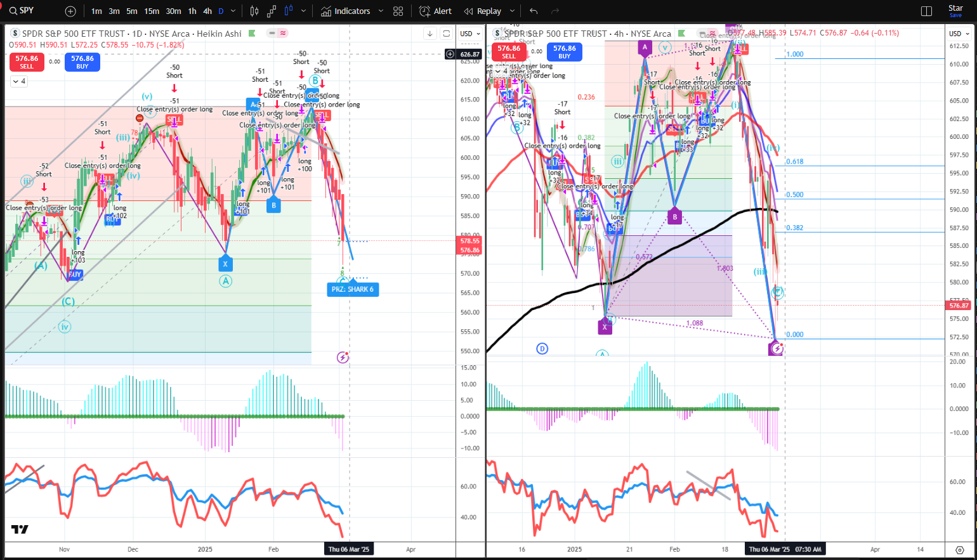Create an alert with the Alert icon
977x560 pixels.
[x=436, y=11]
